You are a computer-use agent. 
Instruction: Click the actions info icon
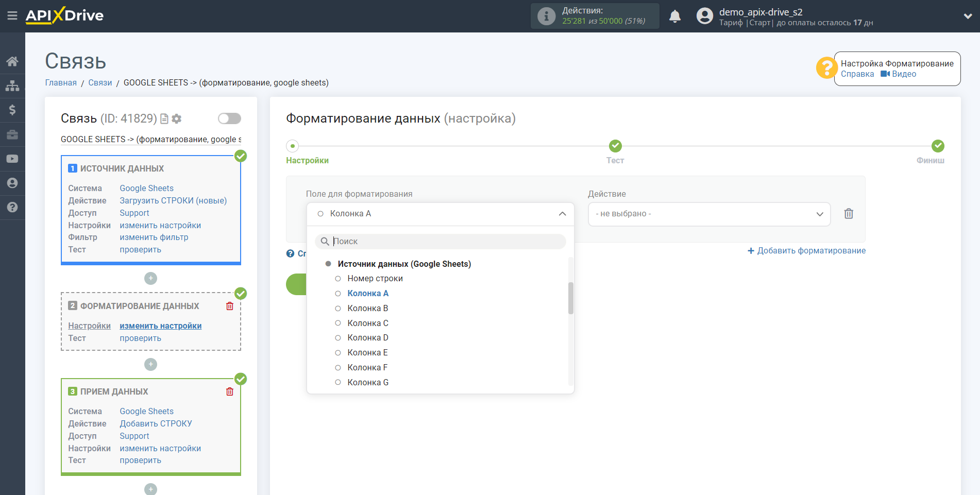click(547, 16)
